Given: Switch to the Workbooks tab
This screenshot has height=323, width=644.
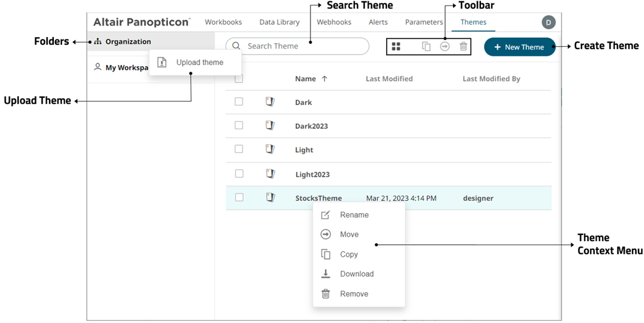Looking at the screenshot, I should click(x=223, y=22).
